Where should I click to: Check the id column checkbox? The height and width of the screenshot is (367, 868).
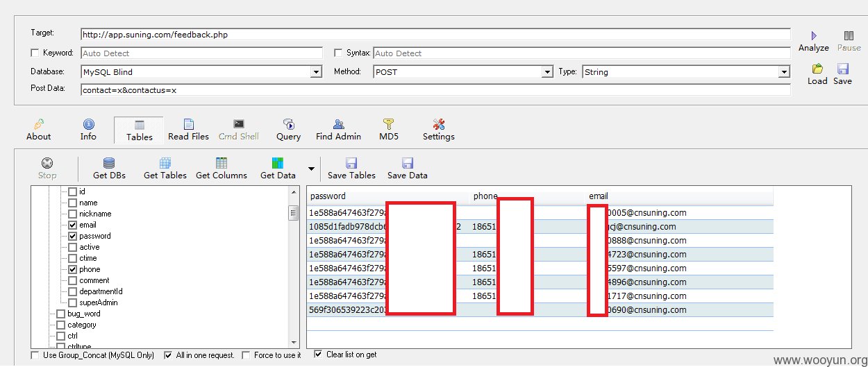pyautogui.click(x=72, y=191)
